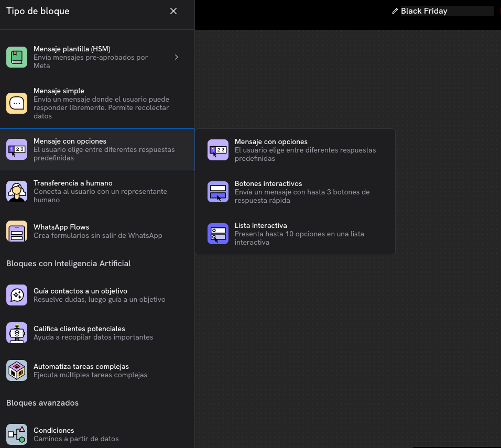Click the Botones interactivos icon in submenu
Image resolution: width=501 pixels, height=448 pixels.
point(218,192)
